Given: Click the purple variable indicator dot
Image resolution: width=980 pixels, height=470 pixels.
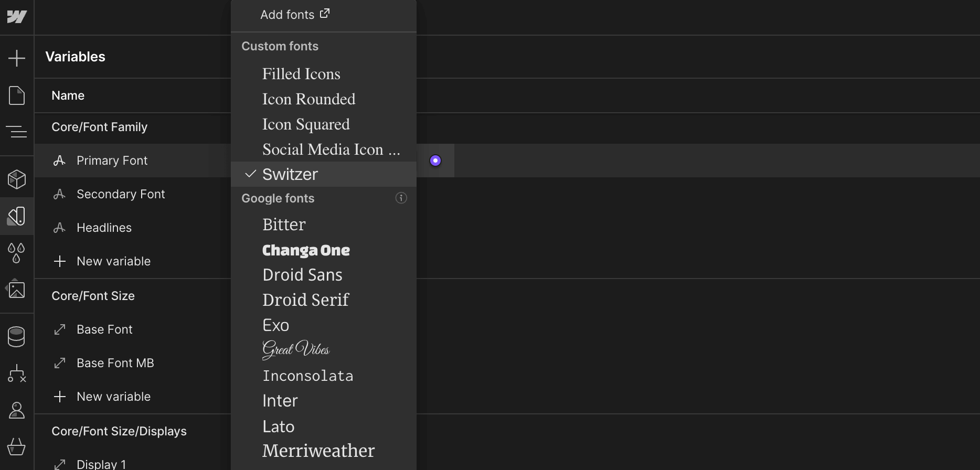Looking at the screenshot, I should (x=435, y=161).
